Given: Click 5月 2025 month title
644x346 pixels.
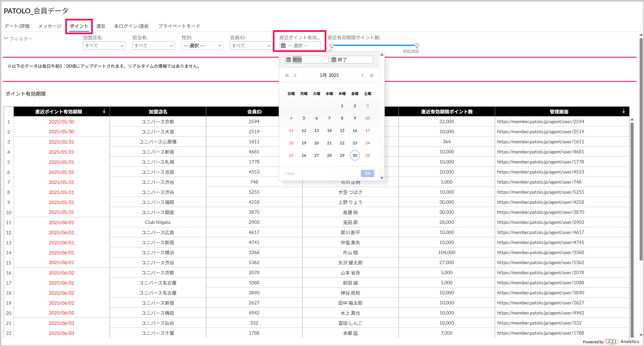Looking at the screenshot, I should click(x=329, y=76).
